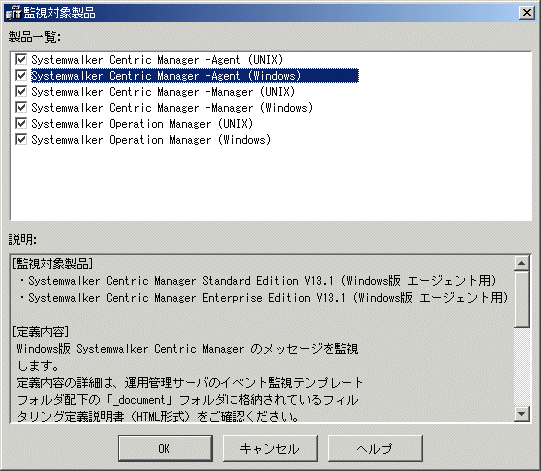Select row Centric Manager -Manager (Windows)
Screen dimensions: 541x471
(172, 108)
